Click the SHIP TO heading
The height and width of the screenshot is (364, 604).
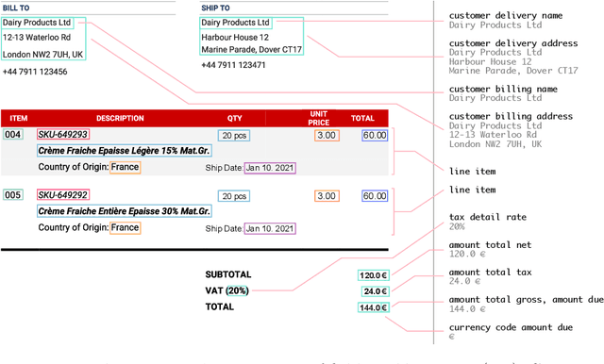pos(215,8)
